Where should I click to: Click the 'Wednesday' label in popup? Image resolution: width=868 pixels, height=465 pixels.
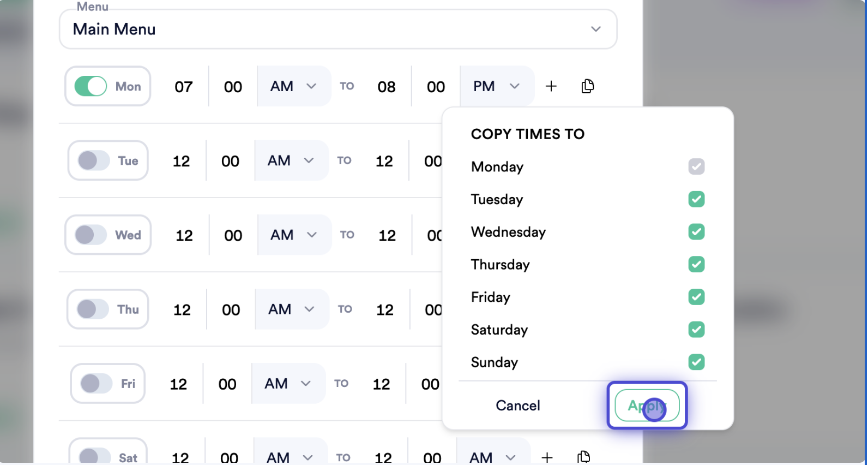point(508,232)
